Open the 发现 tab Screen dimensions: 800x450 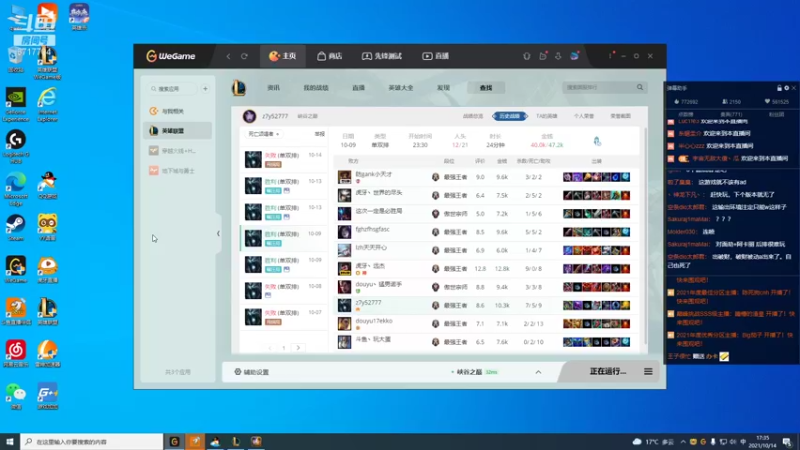point(443,88)
